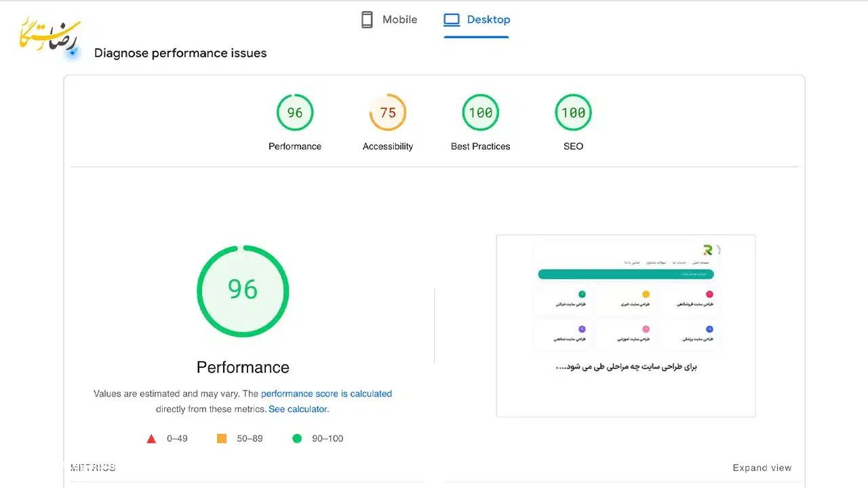Open the Accessibility score gauge 75
868x488 pixels.
[x=388, y=113]
